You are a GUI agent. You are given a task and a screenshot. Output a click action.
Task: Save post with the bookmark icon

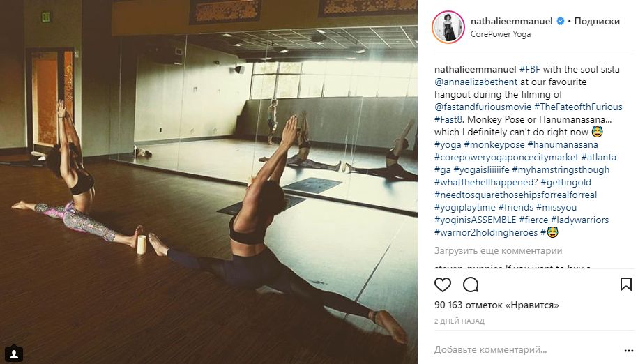click(625, 285)
